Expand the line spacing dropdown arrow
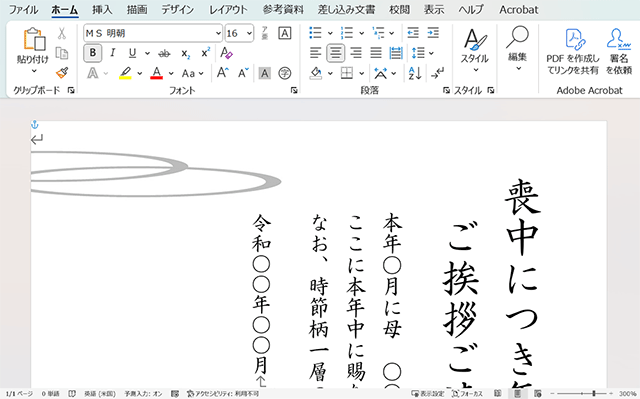The image size is (640, 399). (431, 53)
